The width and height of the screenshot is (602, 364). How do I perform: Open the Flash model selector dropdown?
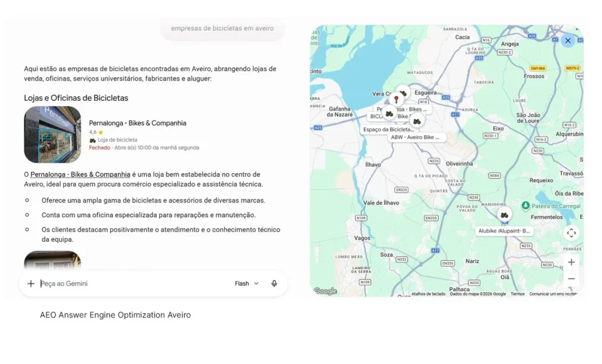click(246, 284)
